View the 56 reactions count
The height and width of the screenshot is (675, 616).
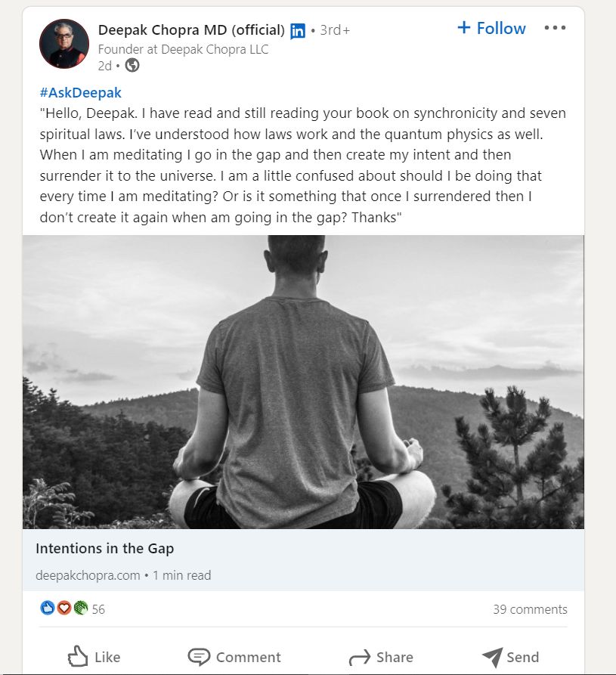pyautogui.click(x=98, y=609)
